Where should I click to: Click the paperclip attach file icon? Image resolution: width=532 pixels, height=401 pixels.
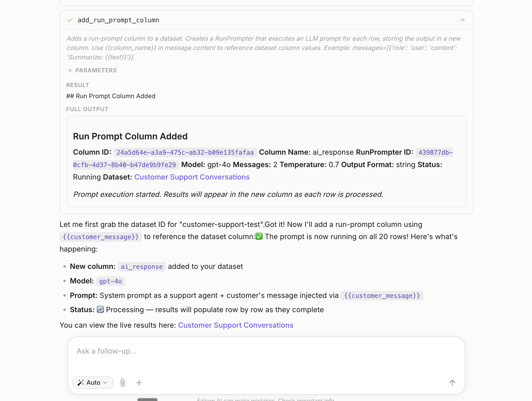pos(123,383)
